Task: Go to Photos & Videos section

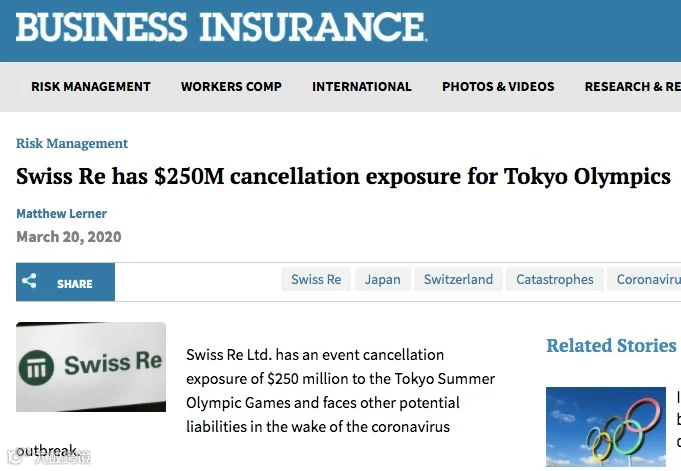Action: coord(498,86)
